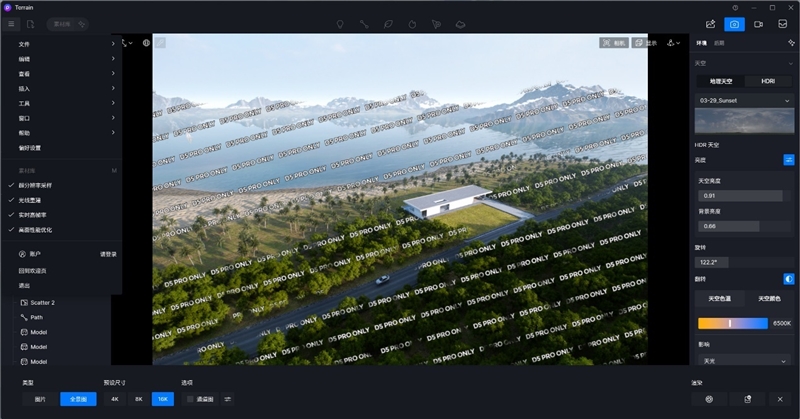
Task: Select the 8K preset size button
Action: pyautogui.click(x=139, y=398)
